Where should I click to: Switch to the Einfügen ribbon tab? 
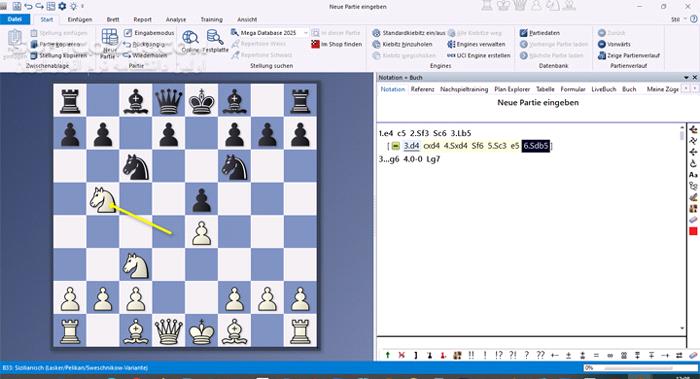(79, 19)
